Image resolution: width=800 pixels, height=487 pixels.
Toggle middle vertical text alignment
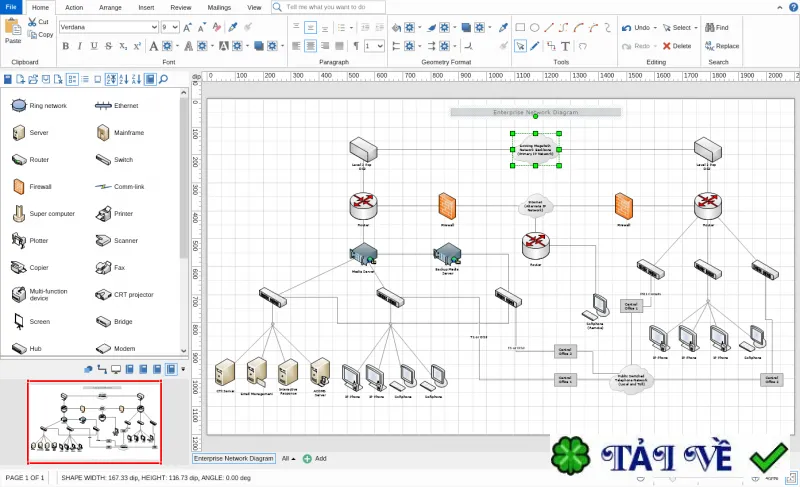[310, 28]
